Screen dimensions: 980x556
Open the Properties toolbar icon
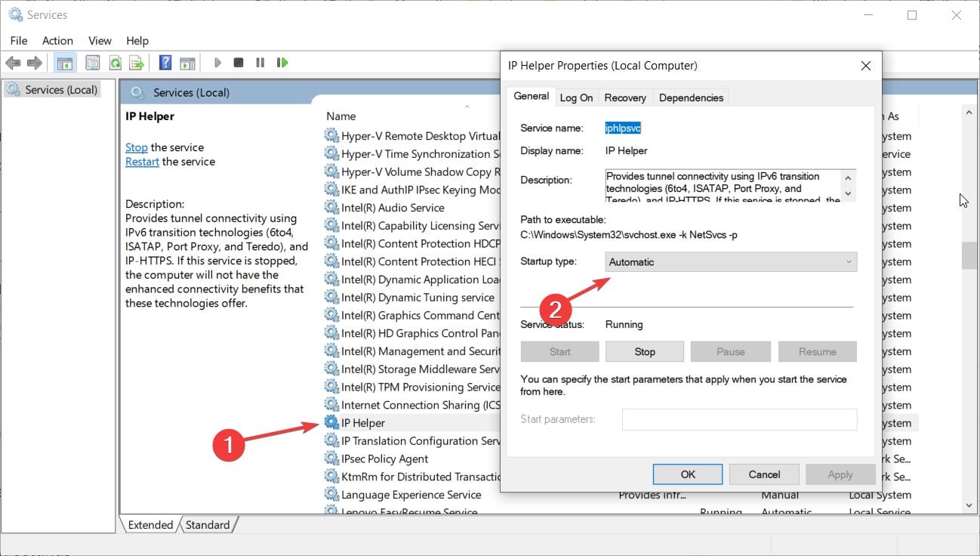point(93,63)
